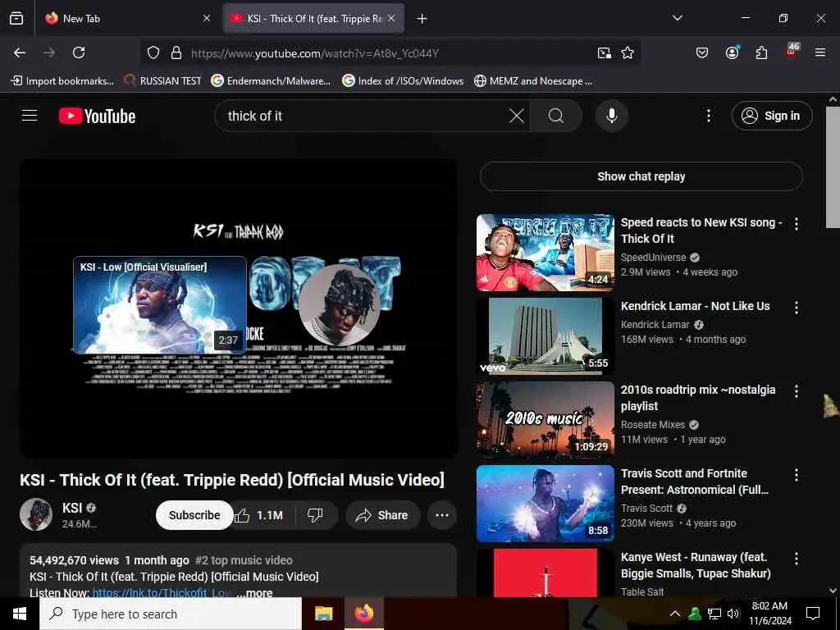Image resolution: width=840 pixels, height=630 pixels.
Task: Switch to the New Tab tab
Action: point(126,19)
